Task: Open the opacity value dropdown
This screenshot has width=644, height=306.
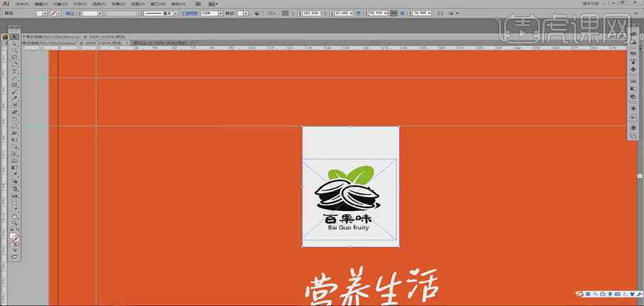Action: [x=221, y=13]
